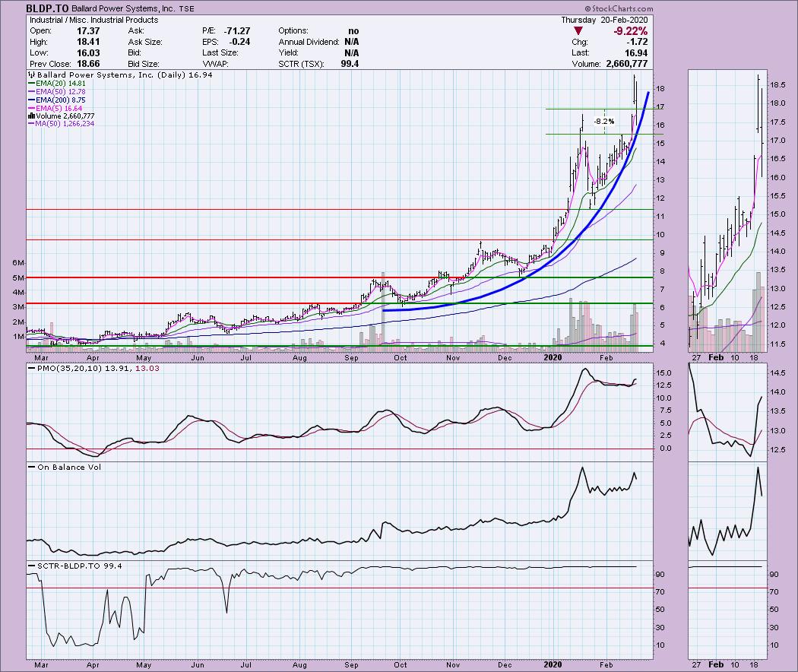This screenshot has width=798, height=672.
Task: Click the -8.2% annotation on price chart
Action: tap(604, 121)
